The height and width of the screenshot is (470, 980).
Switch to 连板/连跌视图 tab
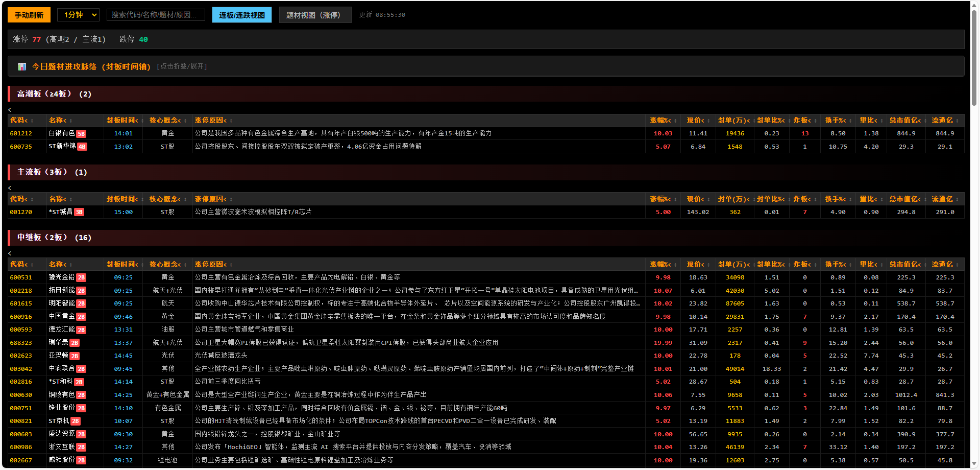click(x=241, y=15)
